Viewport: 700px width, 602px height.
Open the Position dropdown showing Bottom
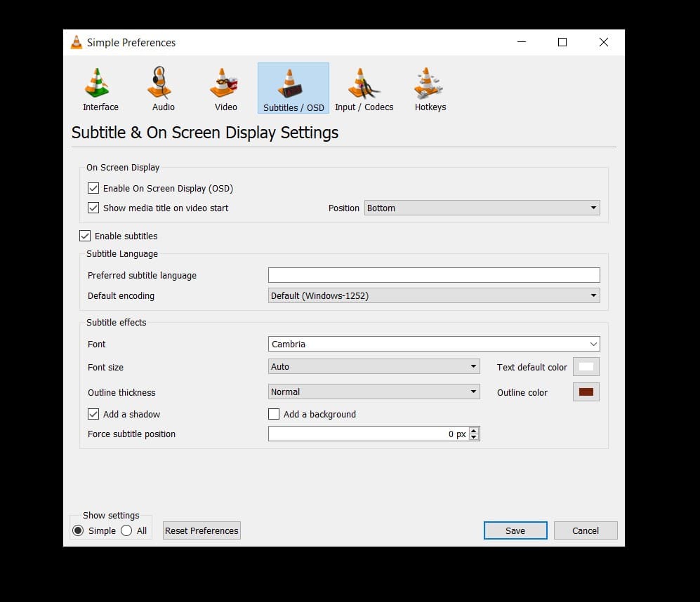(x=482, y=208)
